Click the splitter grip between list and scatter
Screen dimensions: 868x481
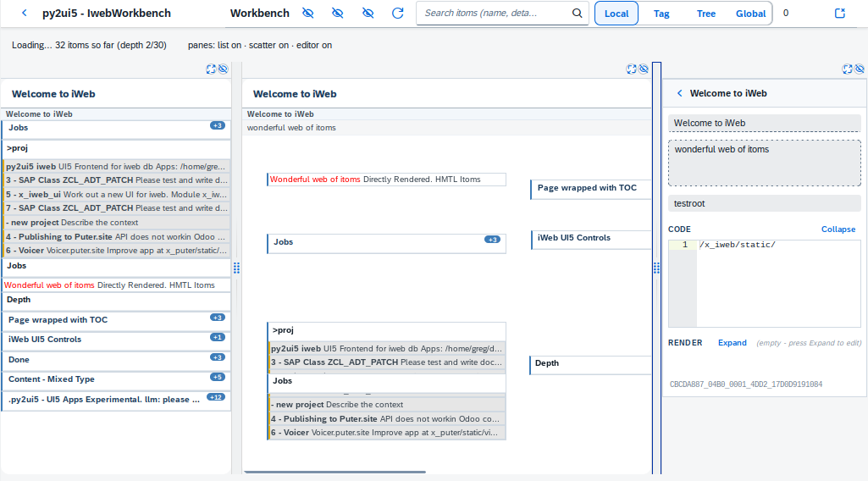click(x=236, y=268)
